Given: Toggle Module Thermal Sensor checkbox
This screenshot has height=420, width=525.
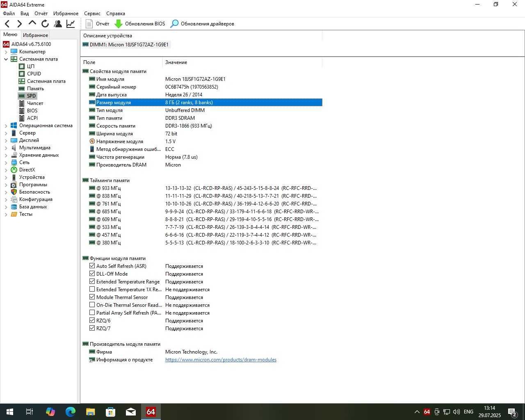Looking at the screenshot, I should (x=92, y=297).
